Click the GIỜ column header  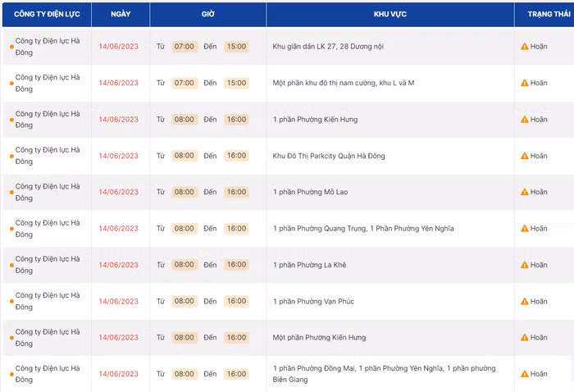pos(208,15)
